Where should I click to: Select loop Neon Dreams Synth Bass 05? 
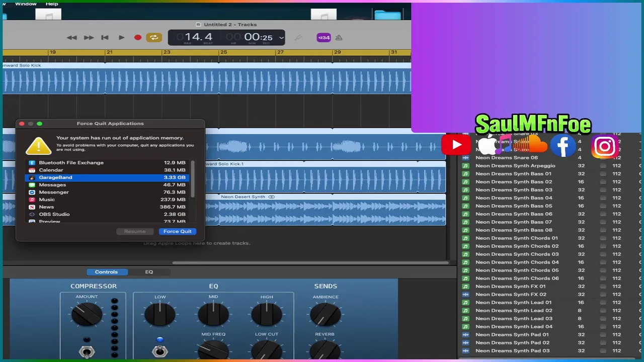coord(514,206)
